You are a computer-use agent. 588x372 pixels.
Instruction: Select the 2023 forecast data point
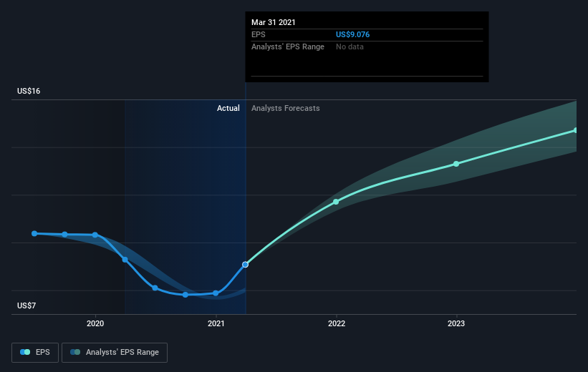pyautogui.click(x=456, y=164)
